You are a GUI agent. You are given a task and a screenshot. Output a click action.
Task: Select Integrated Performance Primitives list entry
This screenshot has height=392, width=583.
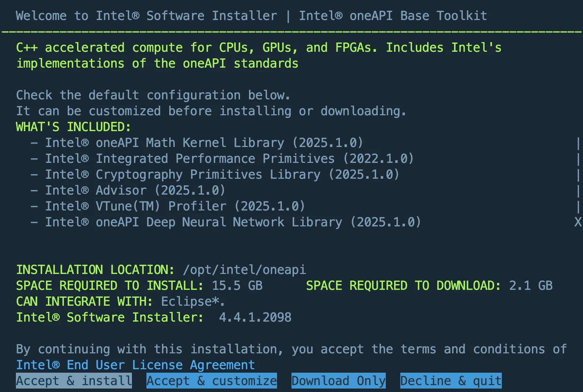pos(229,159)
